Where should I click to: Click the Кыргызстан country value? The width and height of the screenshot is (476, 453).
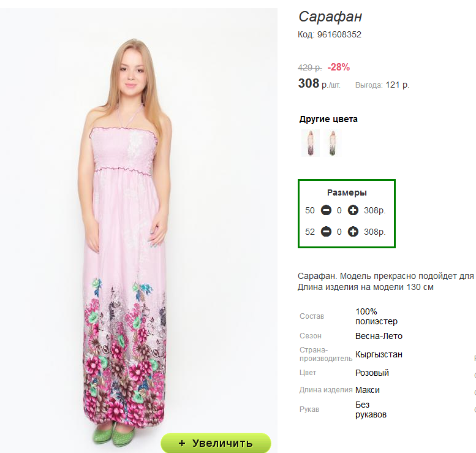coord(379,354)
